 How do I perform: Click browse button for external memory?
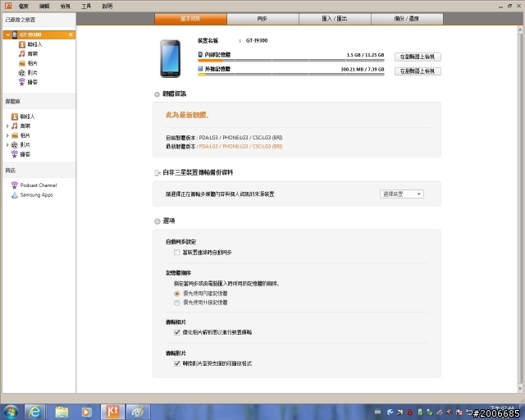click(418, 71)
